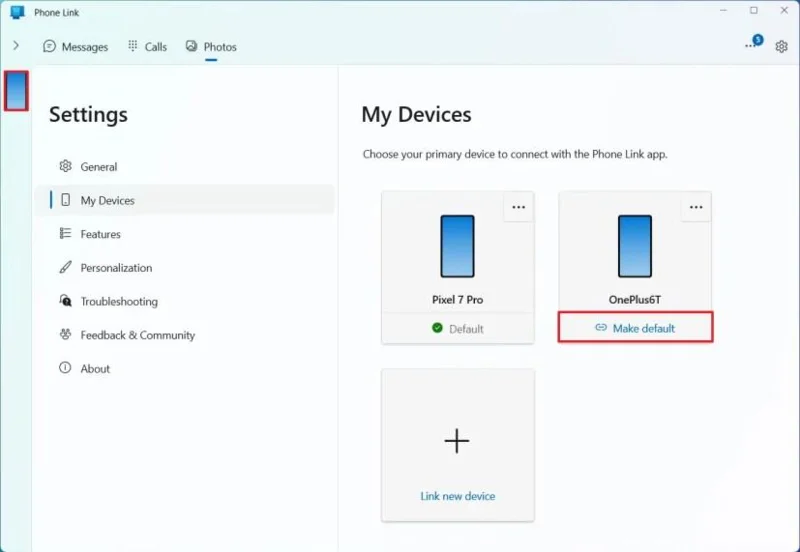Screen dimensions: 800x552
Task: Open more options for OnePlus6T
Action: tap(696, 207)
